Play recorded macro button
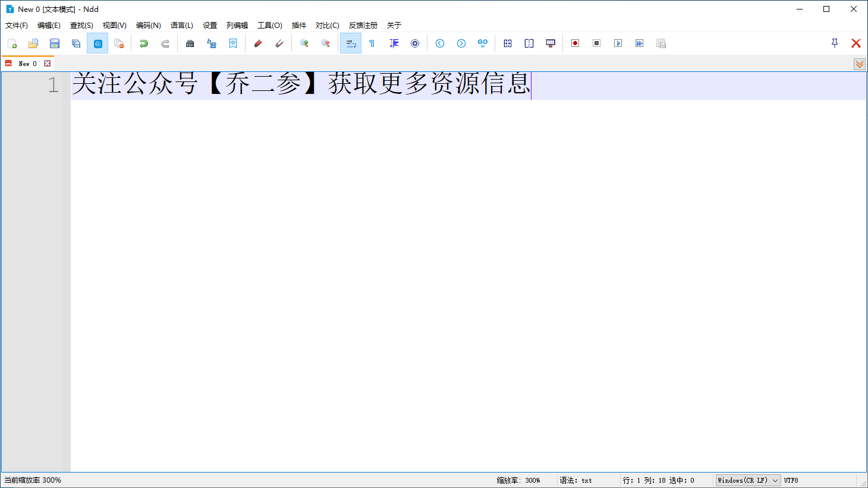The image size is (868, 488). point(618,43)
